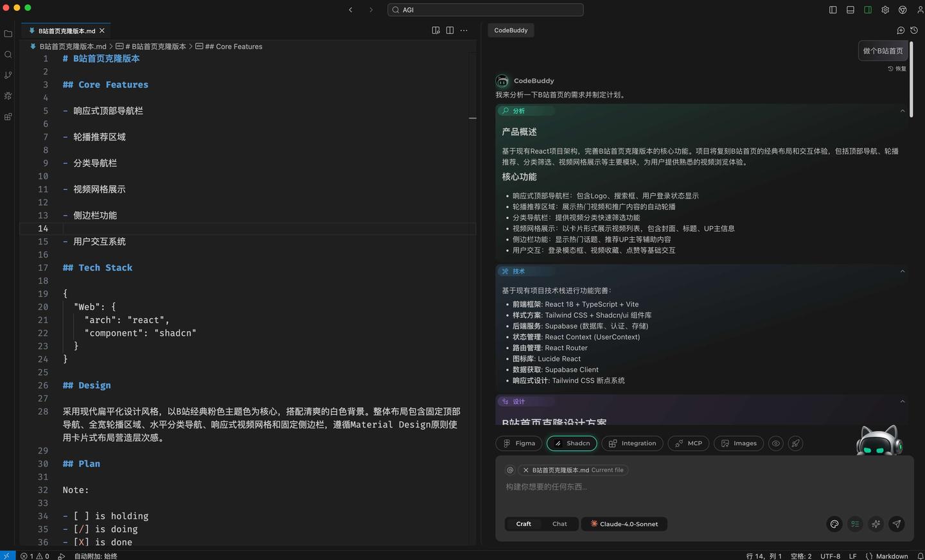Open markdown preview to the side
Screen dimensions: 925x560
point(436,30)
